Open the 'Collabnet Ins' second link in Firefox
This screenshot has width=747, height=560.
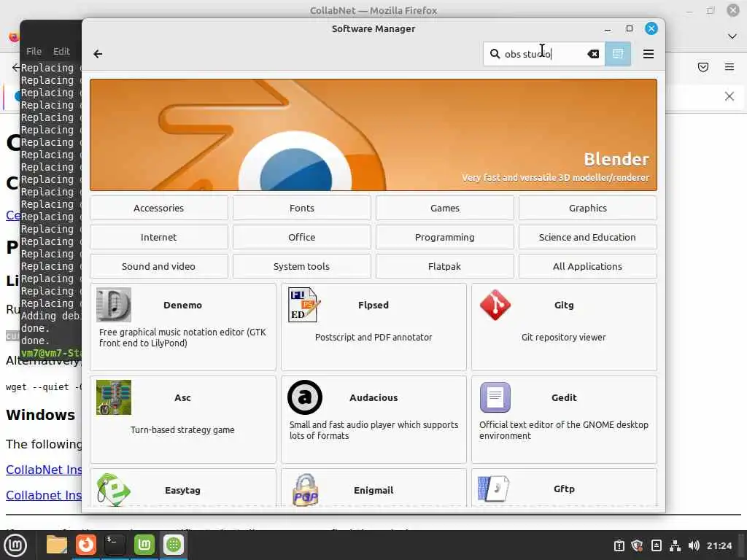[x=44, y=495]
